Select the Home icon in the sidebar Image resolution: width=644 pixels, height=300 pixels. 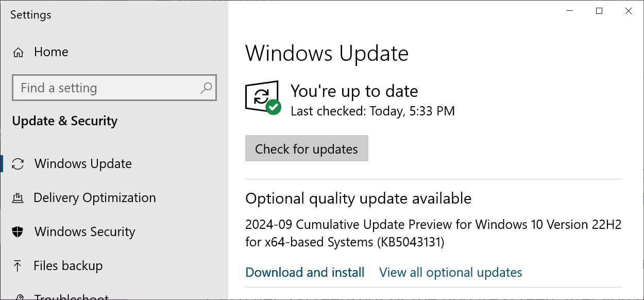click(x=18, y=52)
